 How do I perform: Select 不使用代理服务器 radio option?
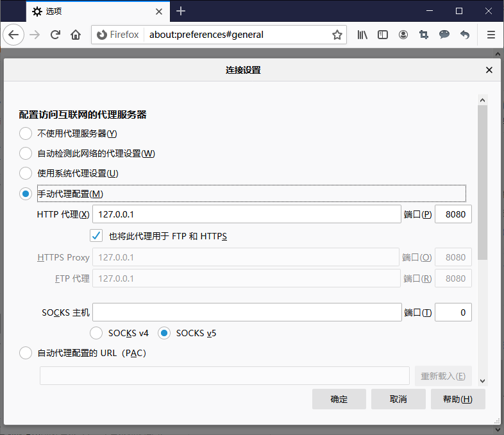[26, 133]
